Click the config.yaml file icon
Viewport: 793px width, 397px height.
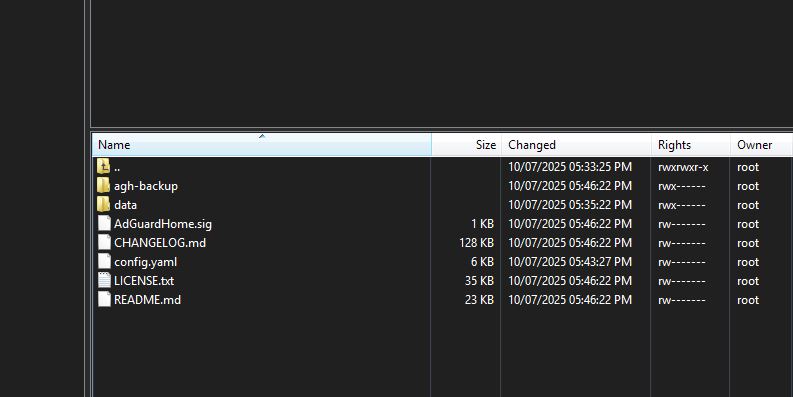coord(104,261)
